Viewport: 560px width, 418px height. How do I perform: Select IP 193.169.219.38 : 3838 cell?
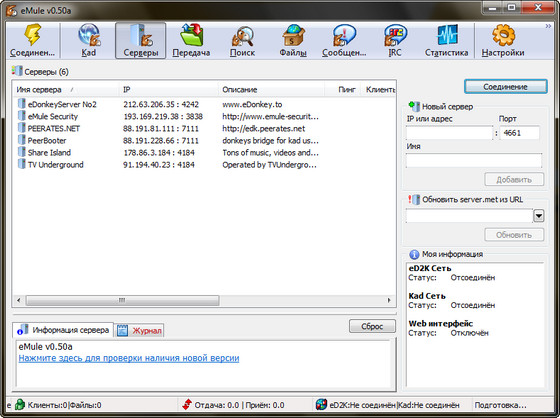click(x=163, y=116)
